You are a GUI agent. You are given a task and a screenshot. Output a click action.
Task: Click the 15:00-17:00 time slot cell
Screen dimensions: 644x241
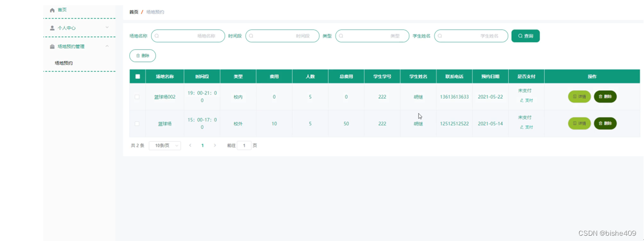202,123
